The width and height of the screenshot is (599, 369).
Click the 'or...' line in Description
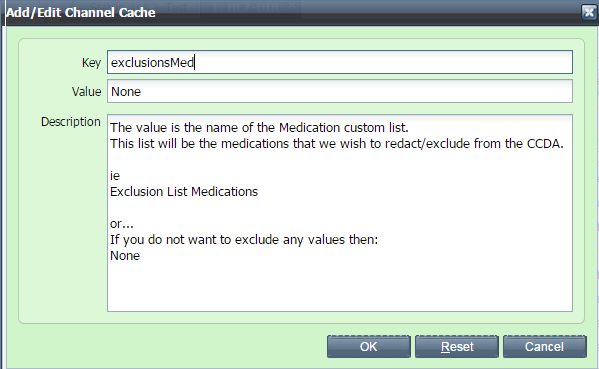click(121, 223)
